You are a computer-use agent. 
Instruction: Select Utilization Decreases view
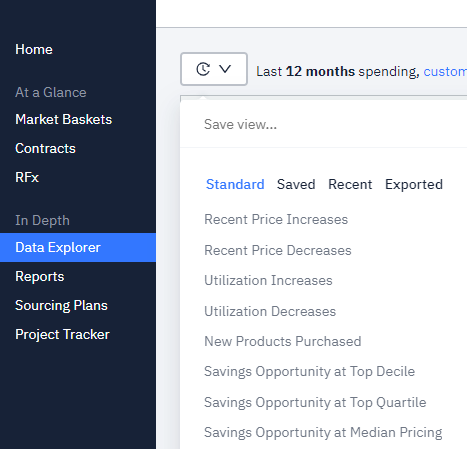pos(270,311)
